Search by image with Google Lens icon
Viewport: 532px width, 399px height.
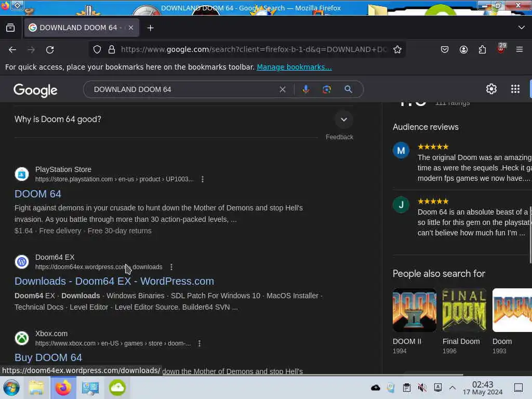(327, 89)
